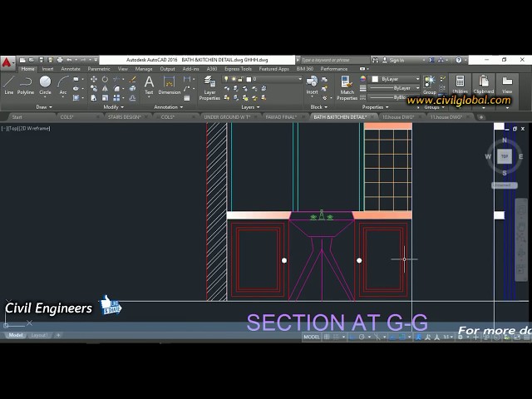Viewport: 532px width, 399px height.
Task: Click the Plot printer icon
Action: [x=60, y=60]
